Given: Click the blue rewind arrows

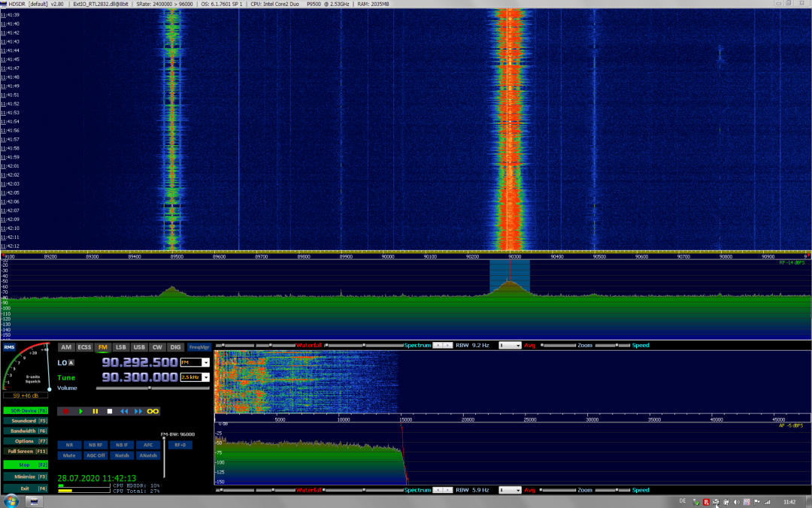Looking at the screenshot, I should (x=123, y=411).
